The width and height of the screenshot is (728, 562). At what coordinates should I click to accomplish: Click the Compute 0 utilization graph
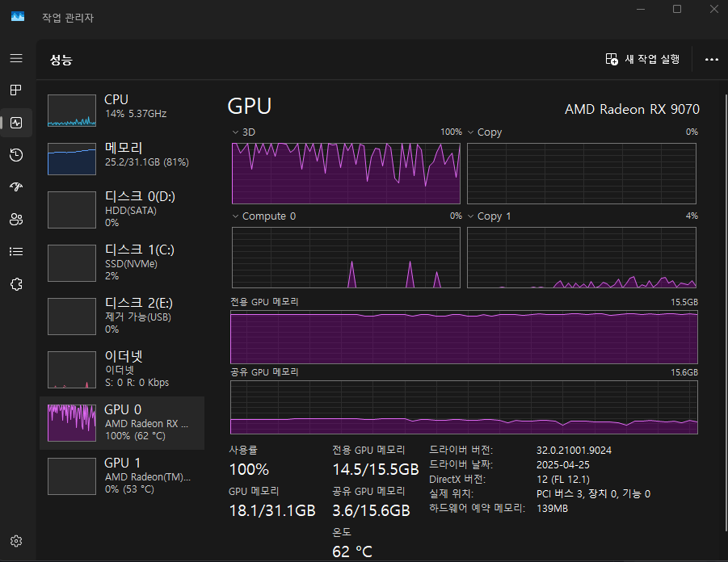tap(346, 258)
